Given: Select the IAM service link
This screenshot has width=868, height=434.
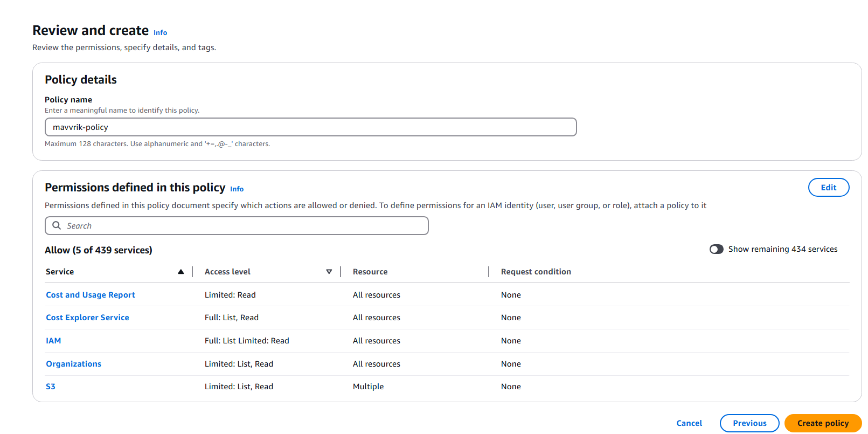Looking at the screenshot, I should pos(53,341).
